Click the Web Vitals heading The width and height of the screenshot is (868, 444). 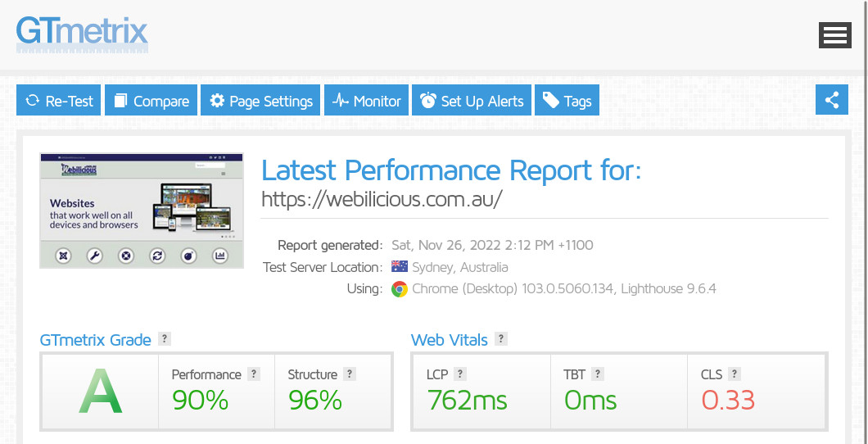pyautogui.click(x=450, y=339)
